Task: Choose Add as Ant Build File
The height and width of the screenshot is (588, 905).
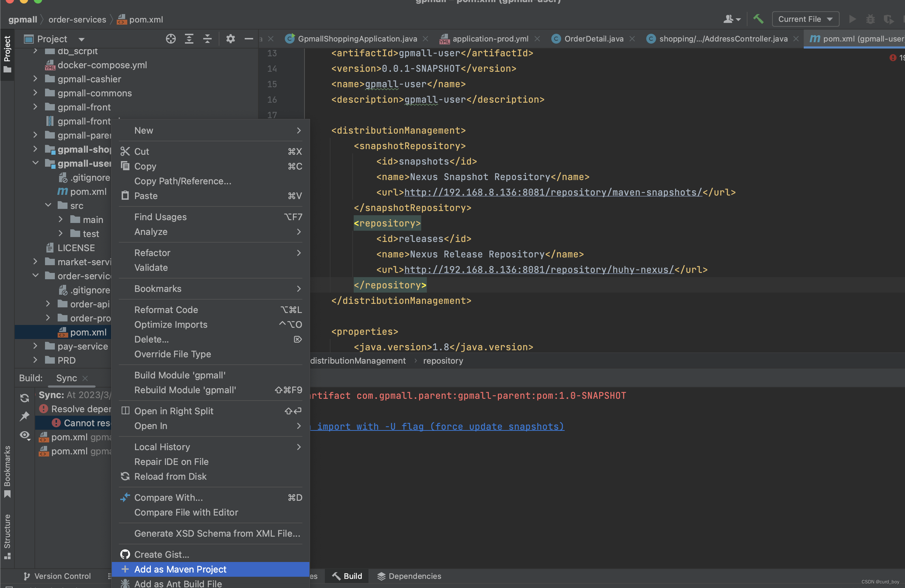Action: 211,583
